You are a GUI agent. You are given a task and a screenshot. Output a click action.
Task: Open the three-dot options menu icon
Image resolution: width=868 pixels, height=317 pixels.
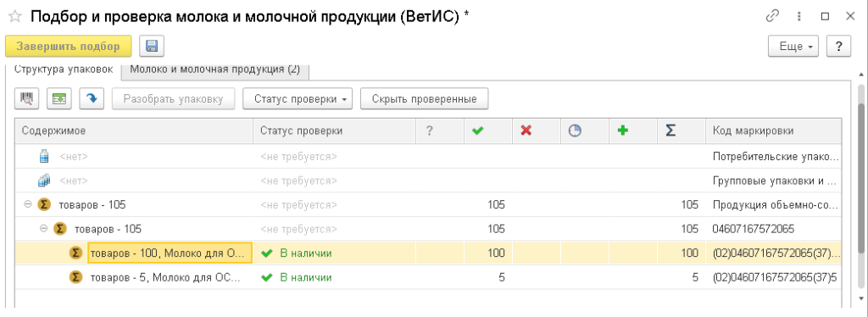tap(799, 17)
